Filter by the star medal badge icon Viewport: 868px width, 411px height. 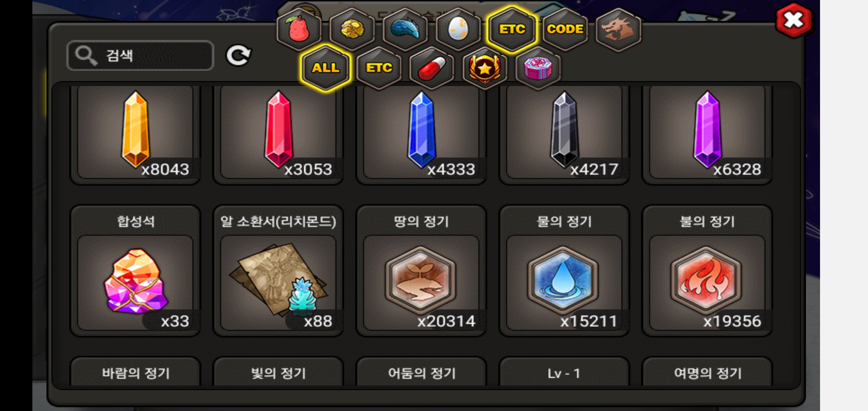tap(485, 68)
